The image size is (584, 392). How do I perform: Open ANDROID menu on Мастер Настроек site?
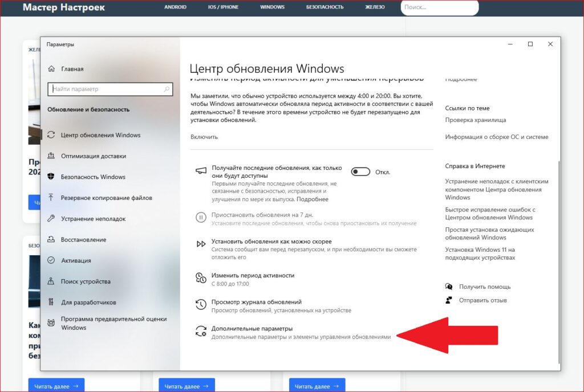pyautogui.click(x=176, y=7)
